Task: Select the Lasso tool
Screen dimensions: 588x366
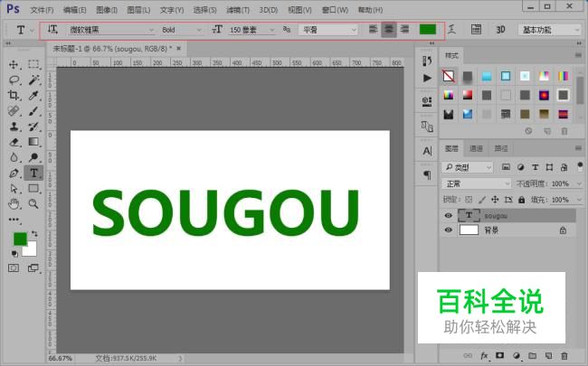Action: click(14, 80)
